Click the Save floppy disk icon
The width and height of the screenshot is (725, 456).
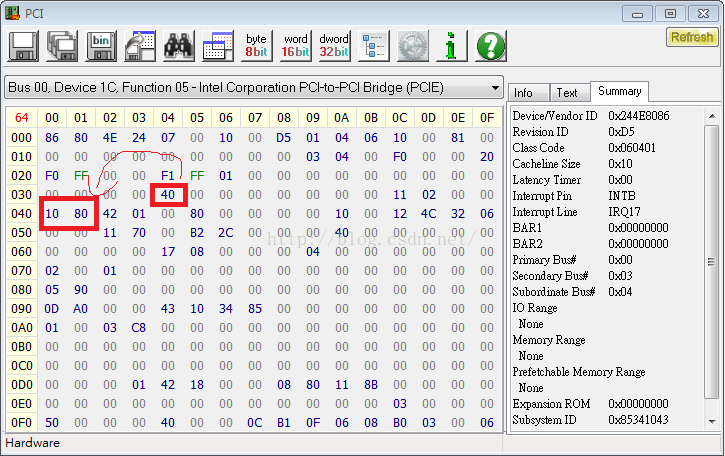pyautogui.click(x=23, y=46)
